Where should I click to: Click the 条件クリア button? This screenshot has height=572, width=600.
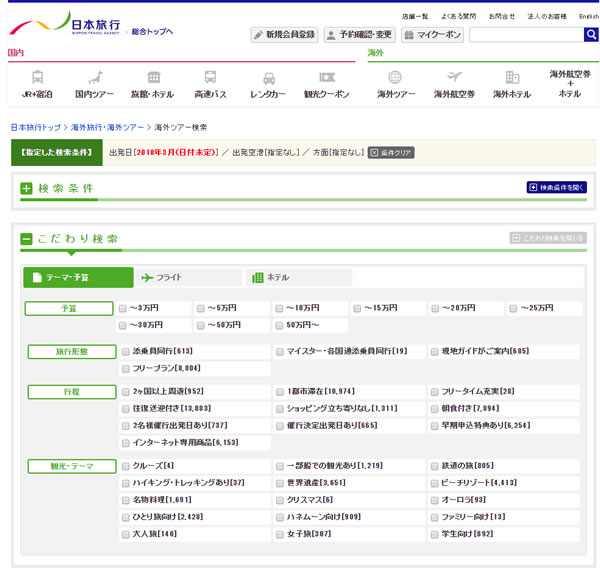point(391,153)
